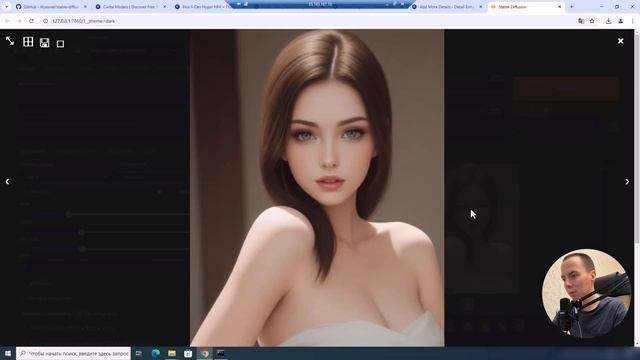The width and height of the screenshot is (640, 360).
Task: Open a new browser tab
Action: pos(571,7)
